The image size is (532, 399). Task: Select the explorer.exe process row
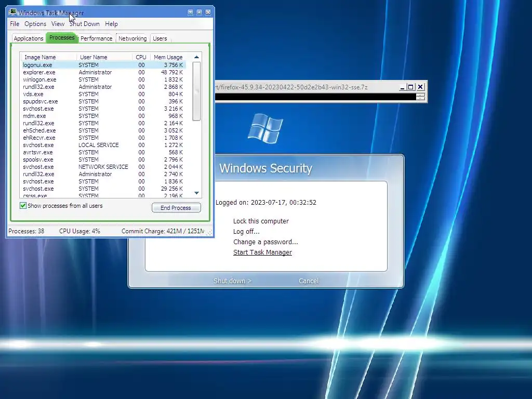(x=103, y=72)
